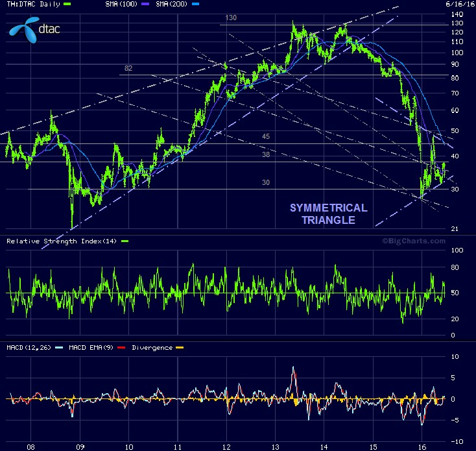Click the blue SMA(200) legend swatch

(195, 5)
